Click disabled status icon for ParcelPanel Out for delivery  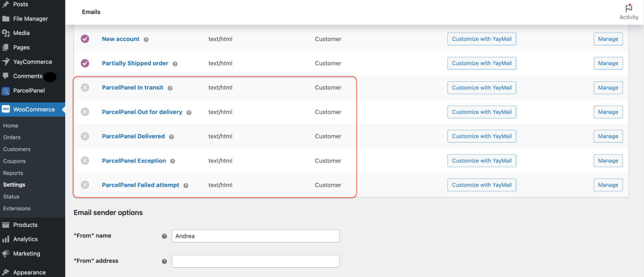[x=85, y=112]
